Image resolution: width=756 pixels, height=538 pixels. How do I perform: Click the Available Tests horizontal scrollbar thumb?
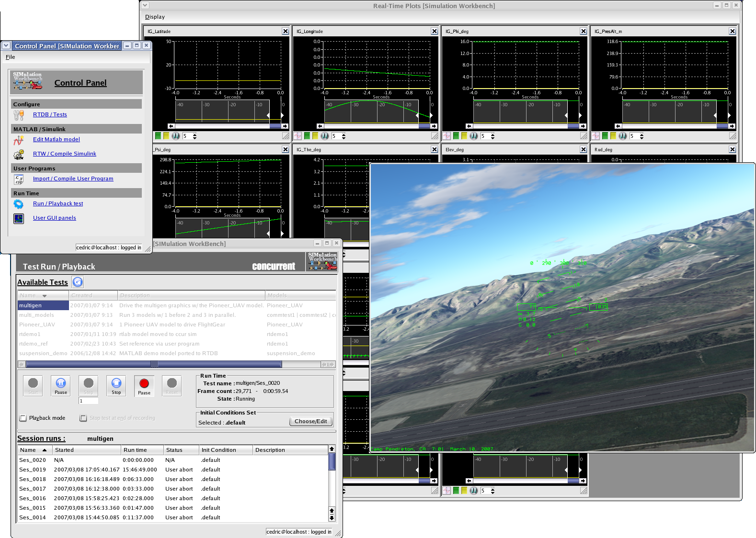click(154, 364)
